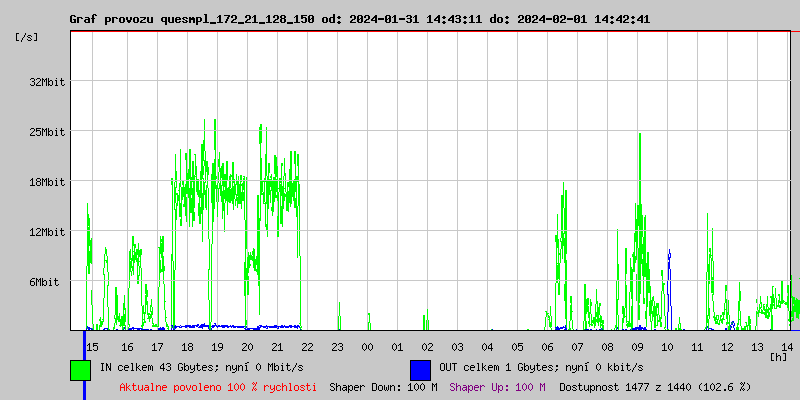Viewport: 800px width, 400px height.
Task: Click the hour 22 x-axis tick label
Action: (x=308, y=346)
